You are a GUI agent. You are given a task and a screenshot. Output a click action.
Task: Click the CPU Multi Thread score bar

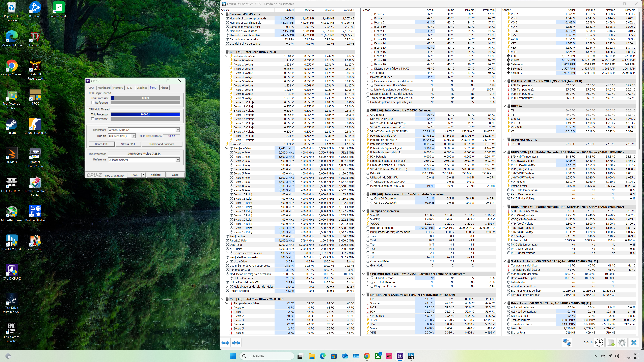tap(145, 114)
